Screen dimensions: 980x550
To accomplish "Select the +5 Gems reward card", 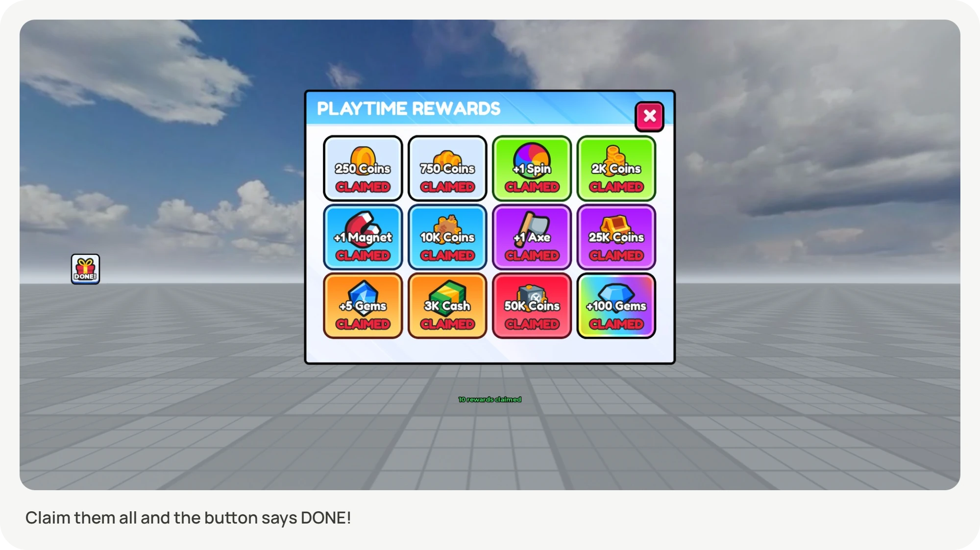I will (363, 306).
